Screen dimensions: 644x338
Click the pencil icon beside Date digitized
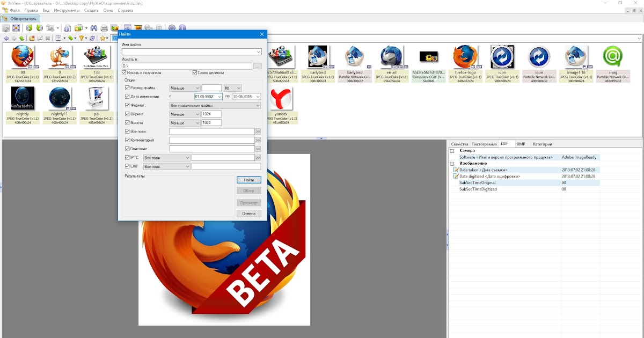456,176
